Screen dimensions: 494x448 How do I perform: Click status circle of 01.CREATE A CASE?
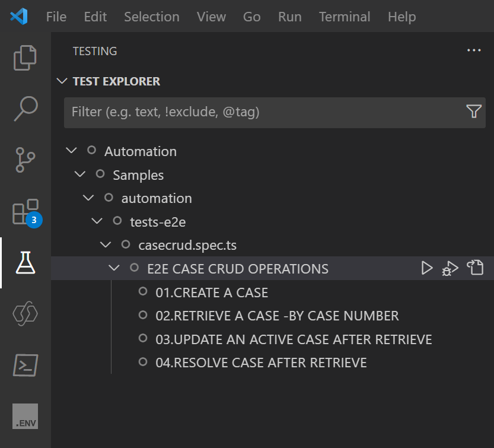(x=143, y=291)
